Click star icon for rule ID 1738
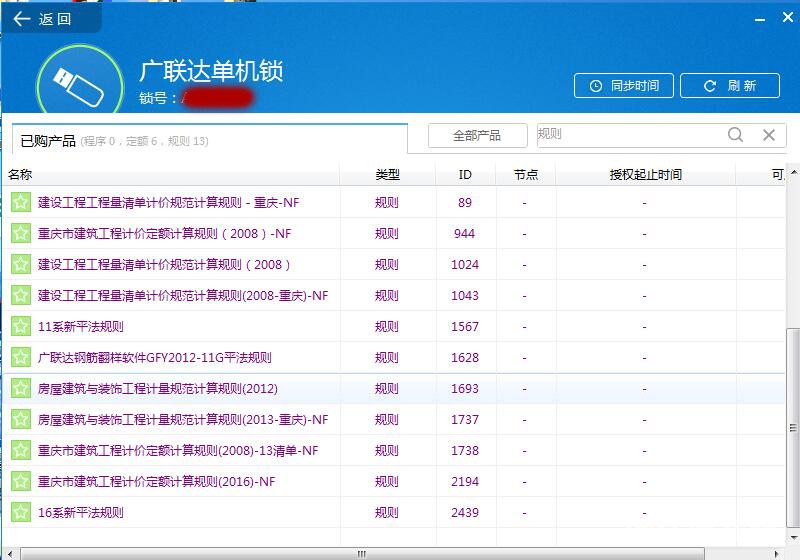 tap(21, 451)
